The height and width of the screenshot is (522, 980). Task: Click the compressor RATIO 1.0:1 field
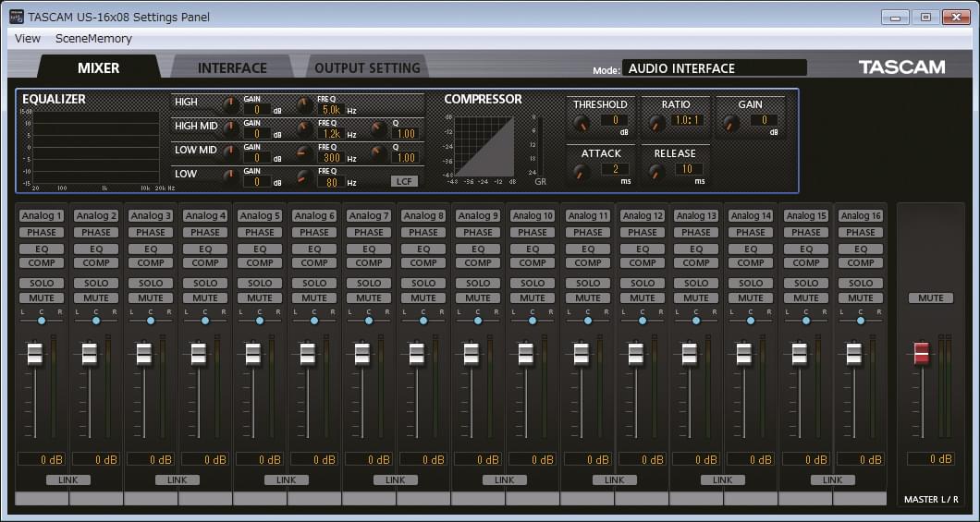[x=686, y=120]
